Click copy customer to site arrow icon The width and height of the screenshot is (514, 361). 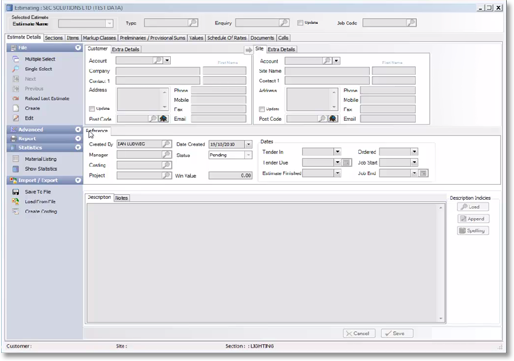pos(249,50)
